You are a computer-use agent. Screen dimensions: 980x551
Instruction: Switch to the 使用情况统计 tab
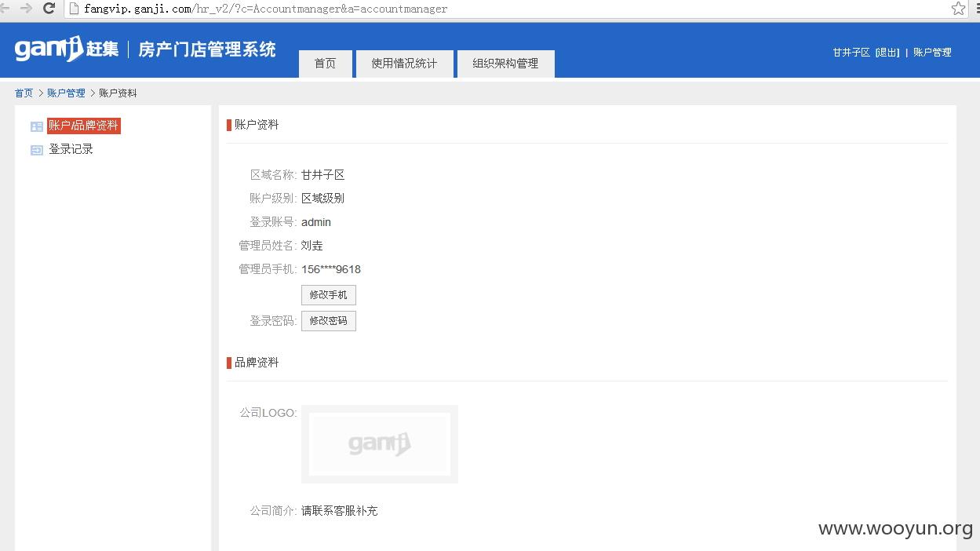(x=404, y=64)
